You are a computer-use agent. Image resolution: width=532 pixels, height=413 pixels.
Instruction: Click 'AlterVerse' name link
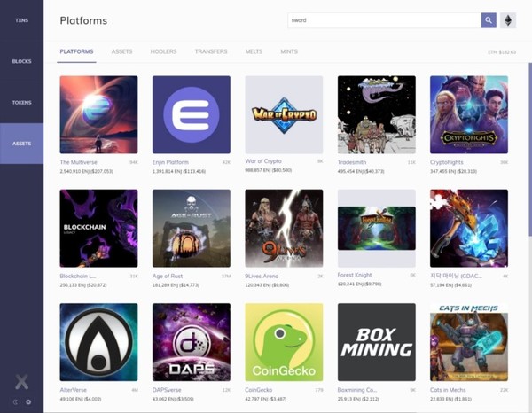[x=73, y=390]
